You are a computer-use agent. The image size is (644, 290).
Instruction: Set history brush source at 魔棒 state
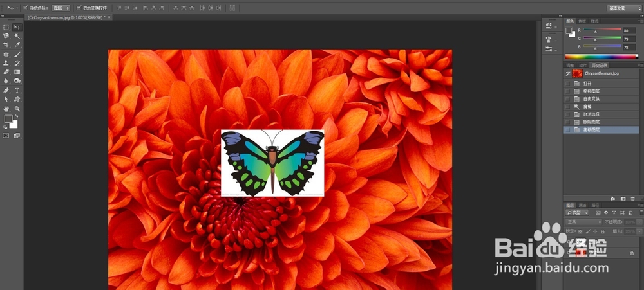point(567,107)
